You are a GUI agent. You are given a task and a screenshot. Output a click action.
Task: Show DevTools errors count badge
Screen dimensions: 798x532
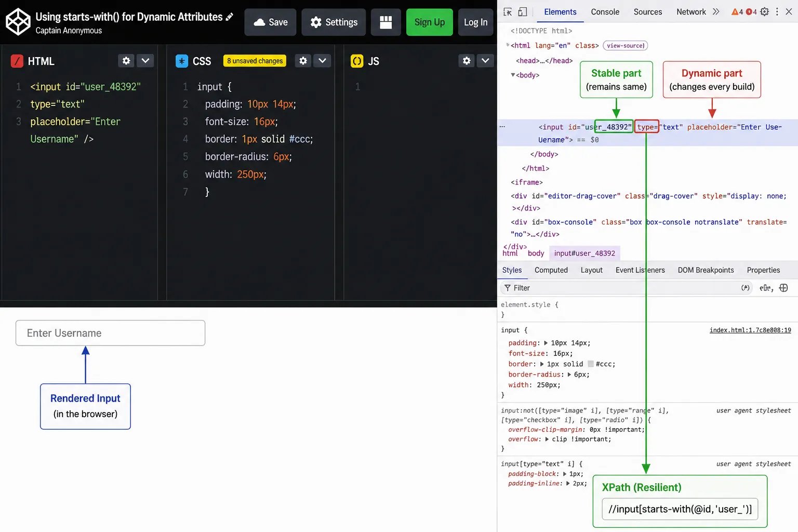coord(751,11)
